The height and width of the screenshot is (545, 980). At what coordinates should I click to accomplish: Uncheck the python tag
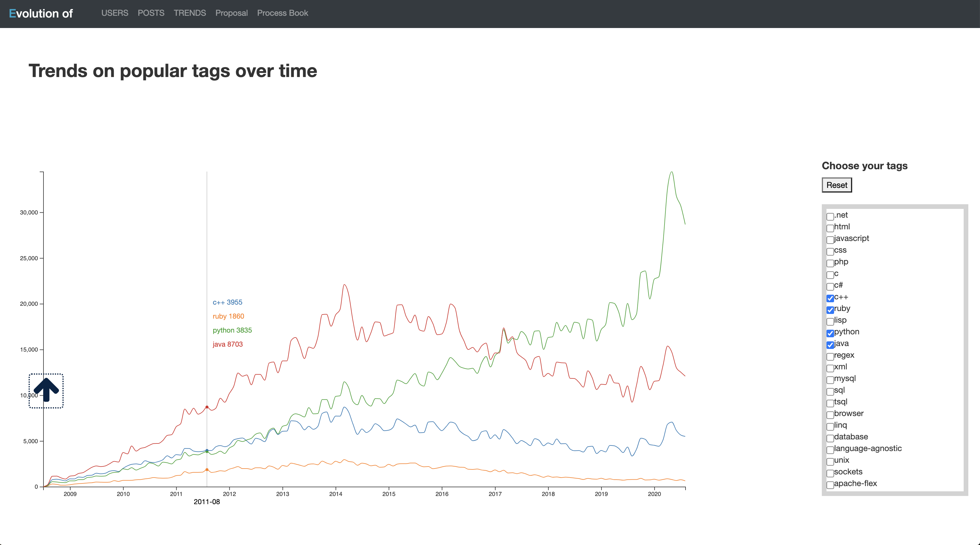pyautogui.click(x=830, y=333)
